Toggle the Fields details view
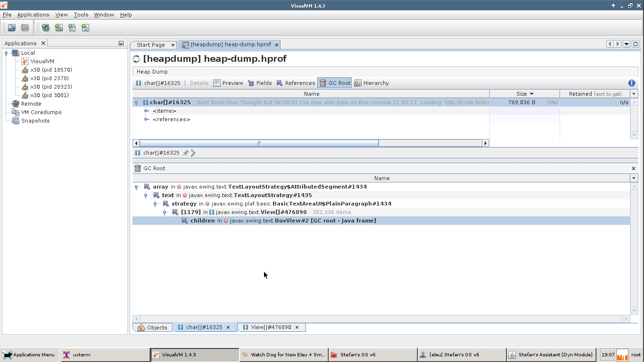 [260, 83]
